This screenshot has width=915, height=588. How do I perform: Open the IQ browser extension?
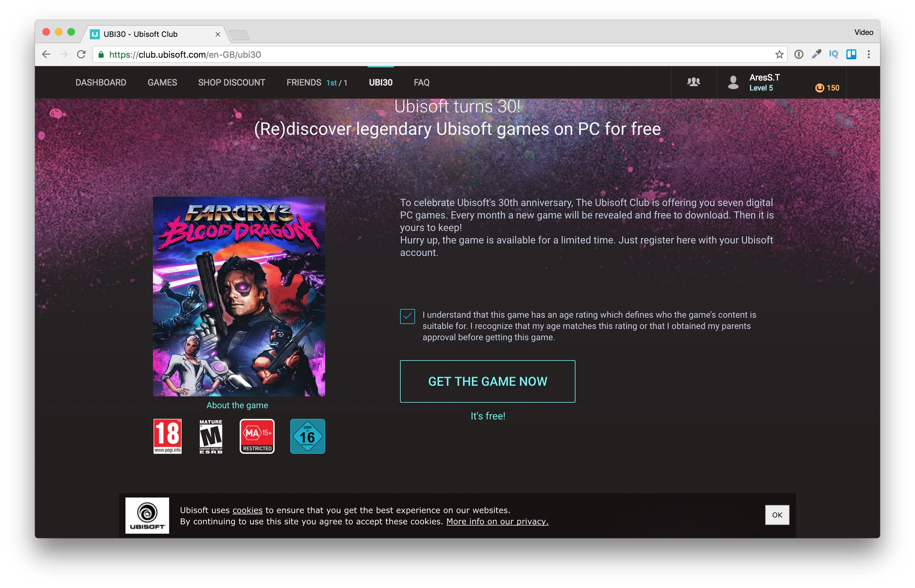(834, 55)
